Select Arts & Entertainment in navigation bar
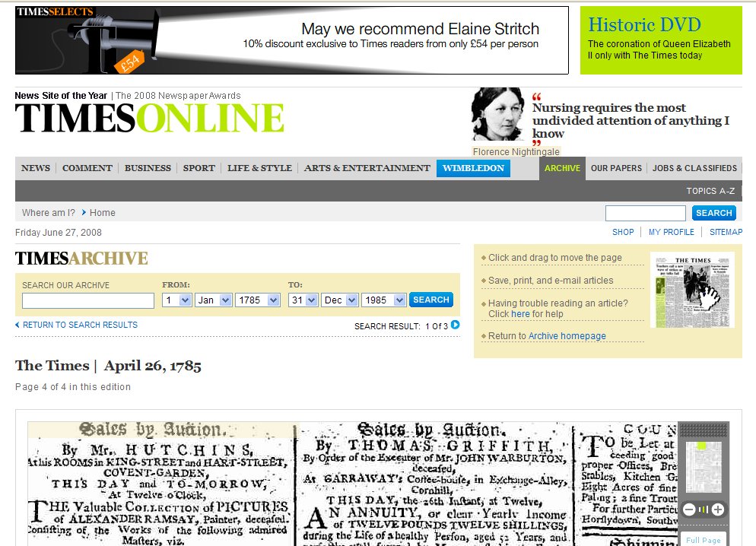The width and height of the screenshot is (756, 546). [367, 168]
